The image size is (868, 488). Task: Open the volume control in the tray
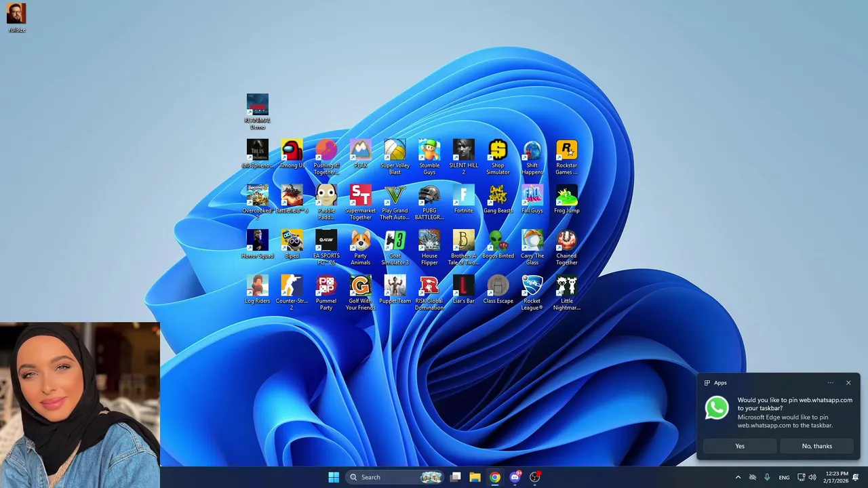click(x=812, y=477)
